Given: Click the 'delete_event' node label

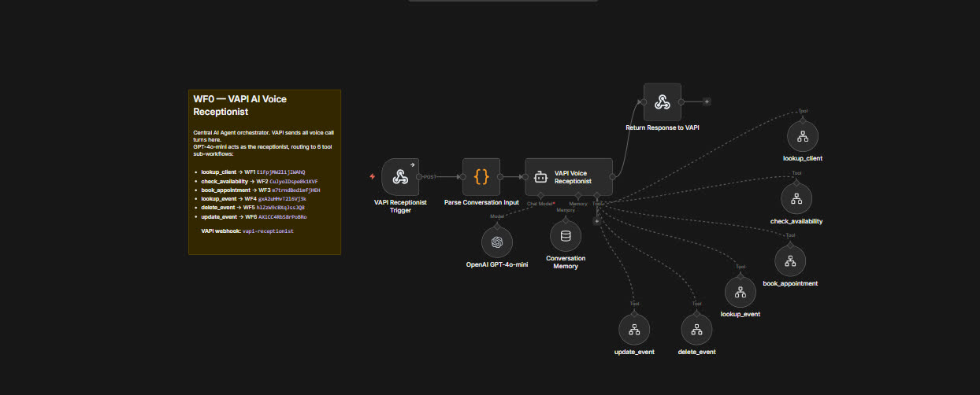Looking at the screenshot, I should point(696,352).
